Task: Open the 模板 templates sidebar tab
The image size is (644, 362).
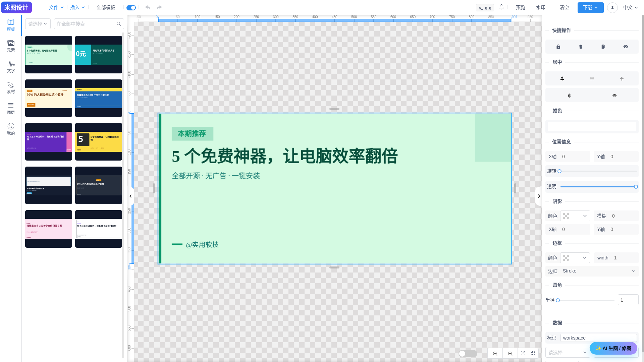Action: [x=11, y=25]
